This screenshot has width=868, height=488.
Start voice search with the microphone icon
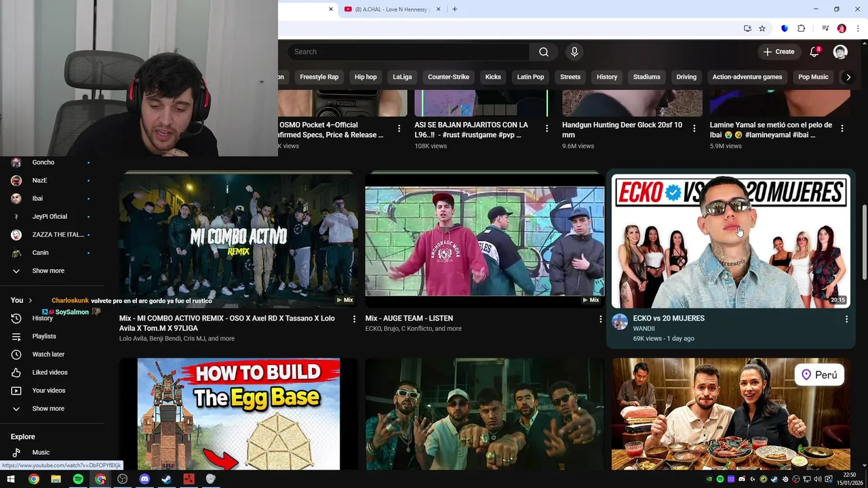pyautogui.click(x=574, y=52)
